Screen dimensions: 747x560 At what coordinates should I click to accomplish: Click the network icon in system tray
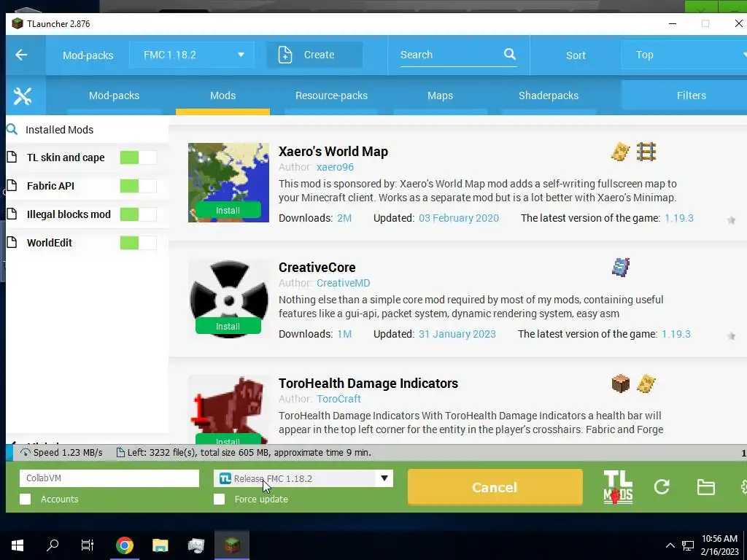click(687, 545)
